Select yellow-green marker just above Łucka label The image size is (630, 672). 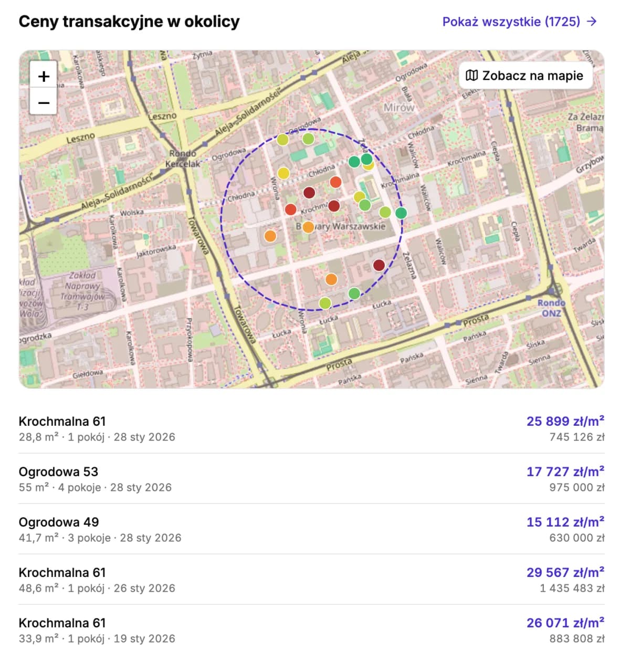[x=325, y=303]
